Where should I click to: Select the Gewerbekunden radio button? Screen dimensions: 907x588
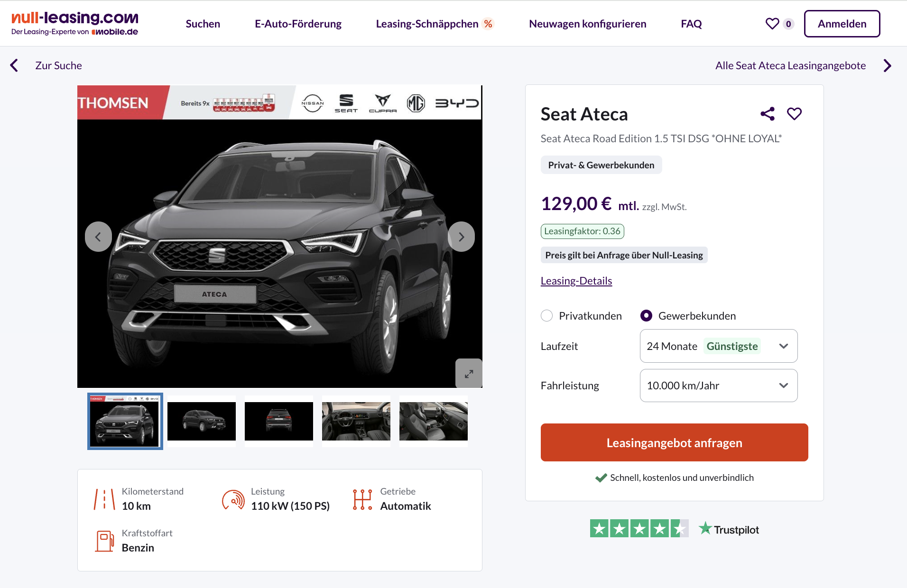click(x=646, y=316)
